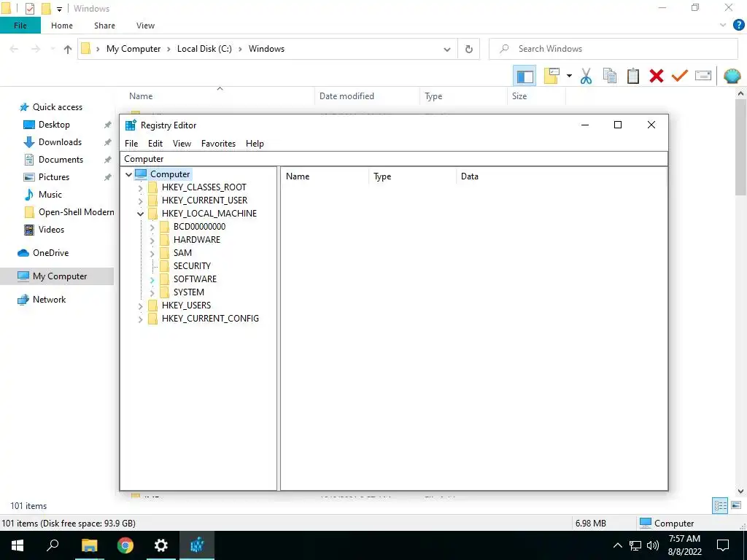Open Music folder in navigation pane

pos(50,194)
